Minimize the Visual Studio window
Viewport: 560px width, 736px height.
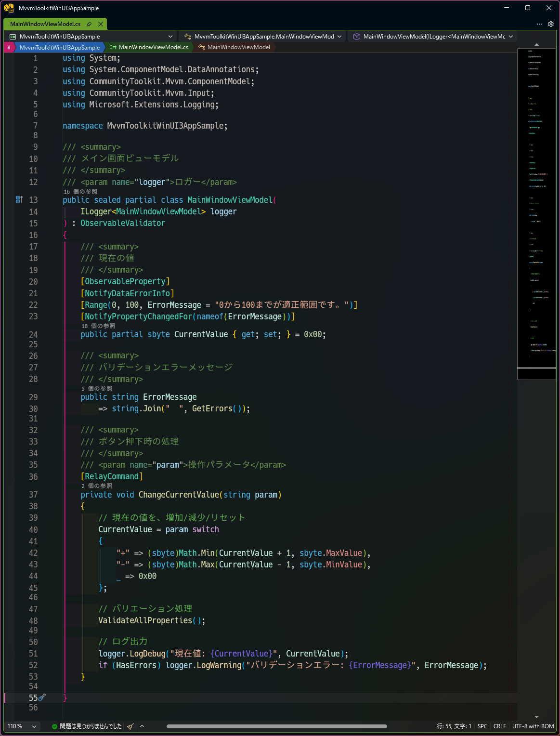(507, 8)
